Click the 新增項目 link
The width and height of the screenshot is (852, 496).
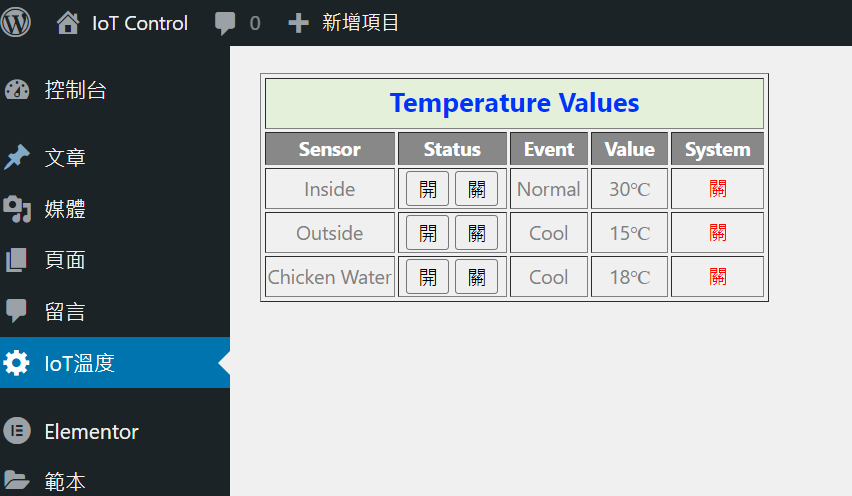click(360, 23)
